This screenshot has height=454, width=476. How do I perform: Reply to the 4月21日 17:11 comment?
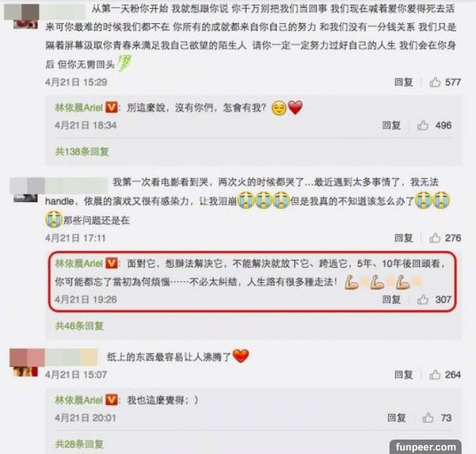(x=403, y=238)
